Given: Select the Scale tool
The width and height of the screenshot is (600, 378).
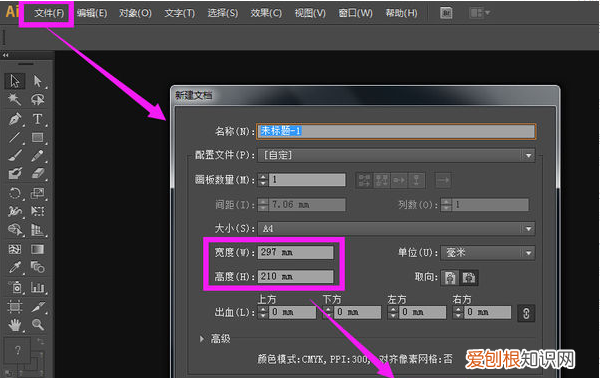Looking at the screenshot, I should point(37,193).
